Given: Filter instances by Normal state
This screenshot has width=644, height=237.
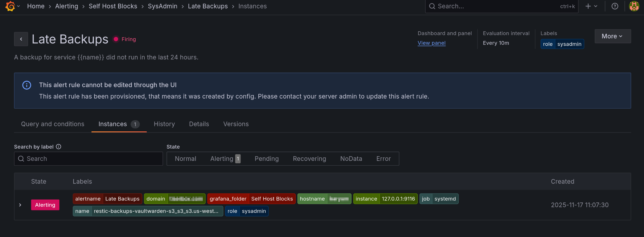Looking at the screenshot, I should (x=185, y=159).
